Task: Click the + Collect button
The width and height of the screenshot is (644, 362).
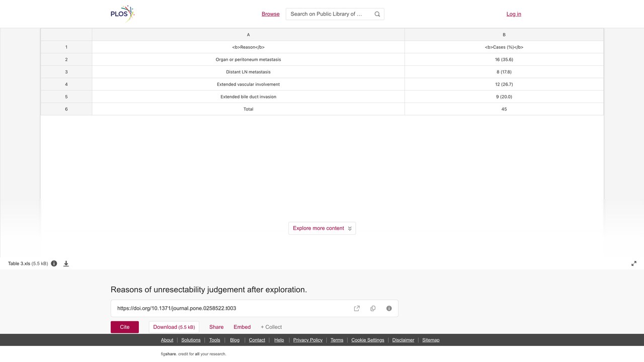Action: pyautogui.click(x=271, y=327)
